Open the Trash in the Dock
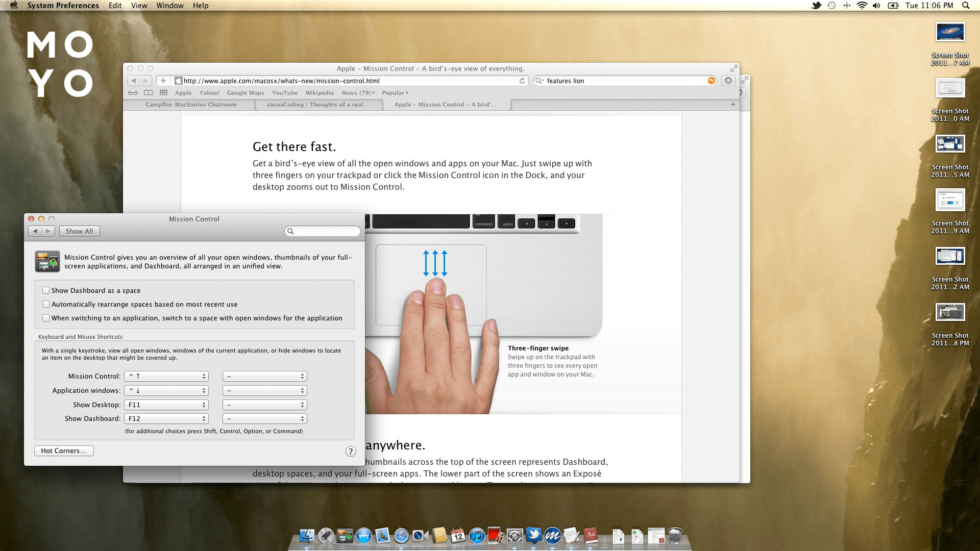The width and height of the screenshot is (980, 551). point(675,536)
